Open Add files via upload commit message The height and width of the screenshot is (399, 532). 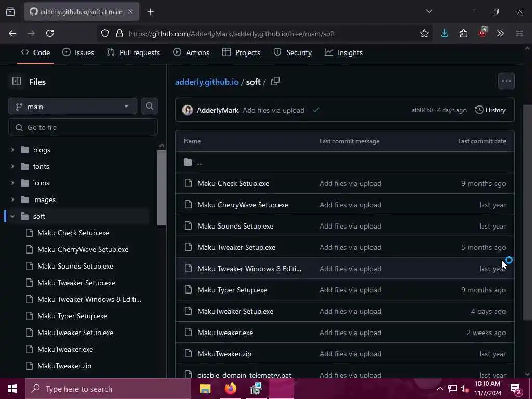273,110
